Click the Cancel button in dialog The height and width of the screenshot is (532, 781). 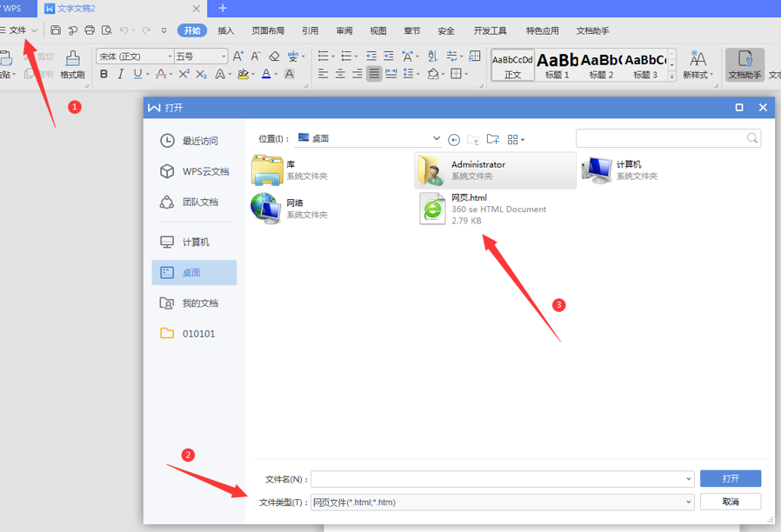(x=731, y=502)
